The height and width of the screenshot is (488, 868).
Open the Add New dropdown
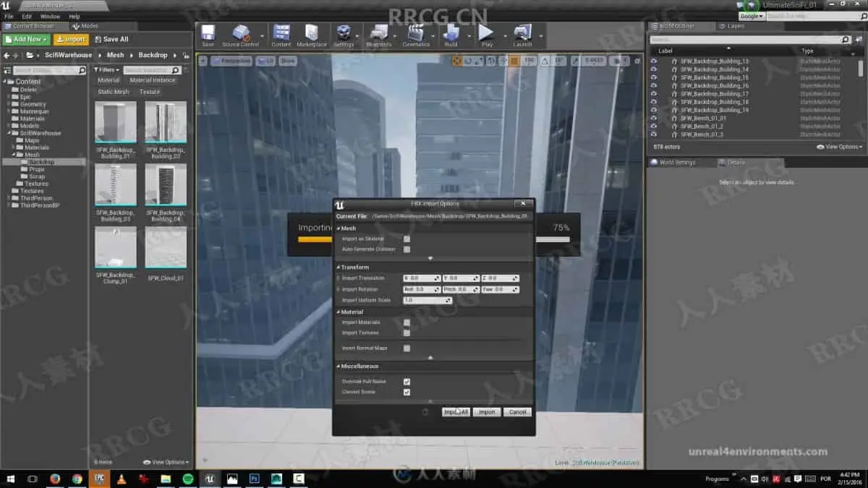27,39
